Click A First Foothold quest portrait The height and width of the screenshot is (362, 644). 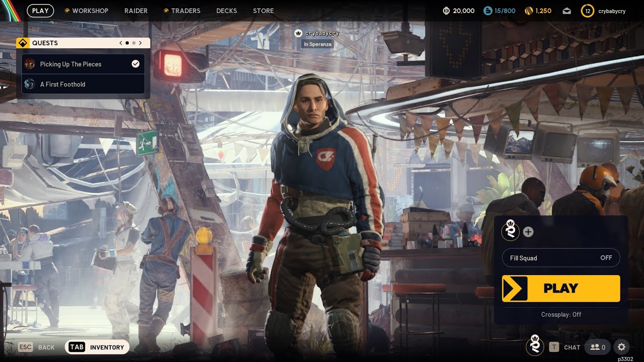pyautogui.click(x=30, y=84)
